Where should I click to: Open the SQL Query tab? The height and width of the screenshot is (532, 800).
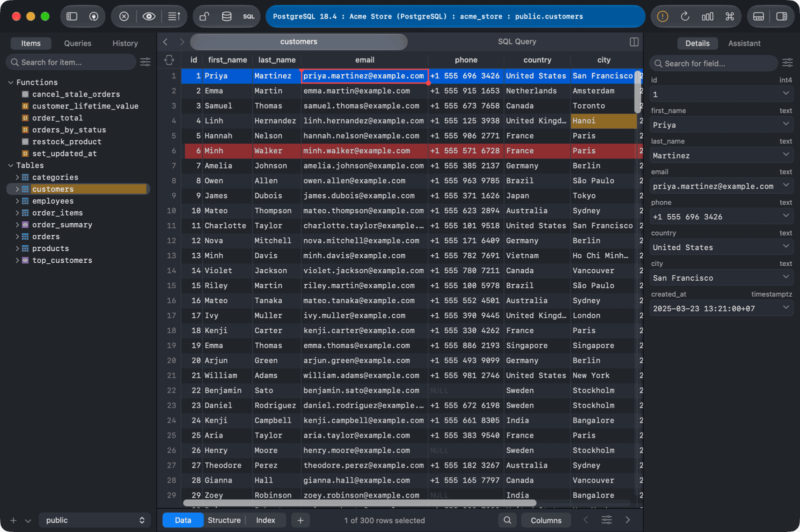point(517,41)
